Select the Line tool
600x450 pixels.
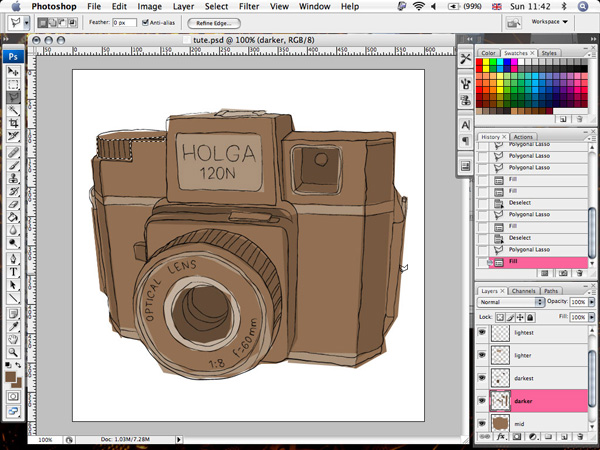tap(13, 298)
